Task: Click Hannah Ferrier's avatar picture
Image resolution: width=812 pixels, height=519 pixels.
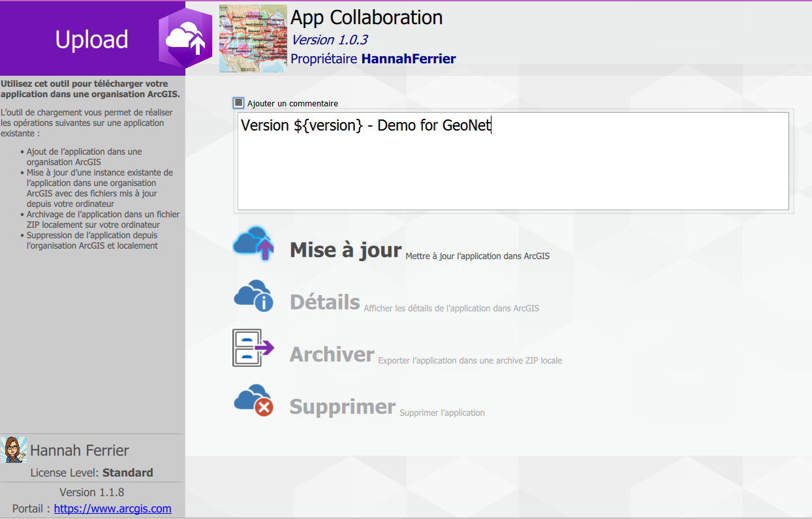Action: (x=14, y=450)
